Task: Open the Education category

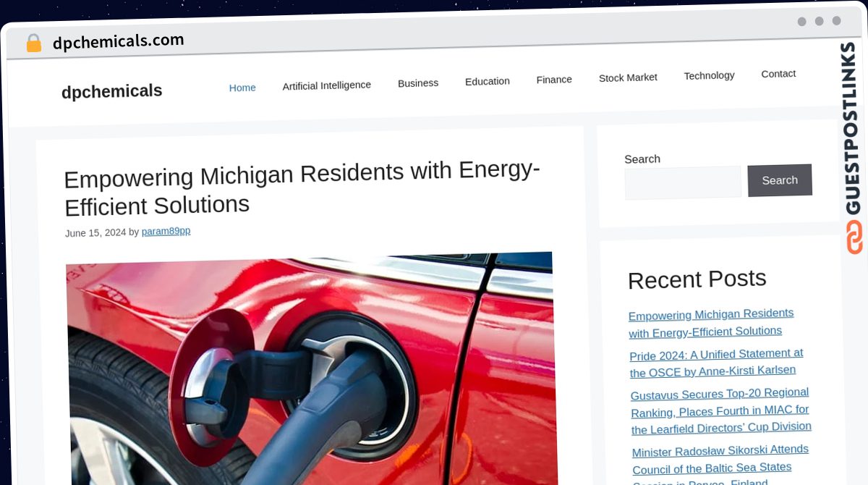Action: 488,81
